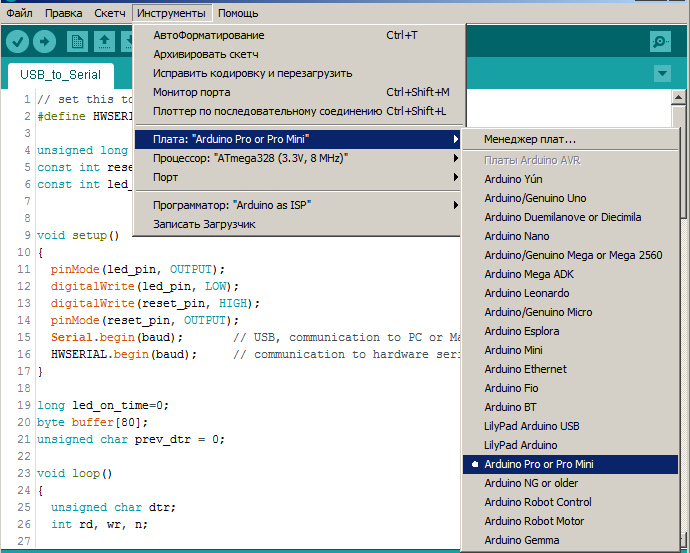Open Монитор порта menu entry
The image size is (690, 553).
point(192,92)
